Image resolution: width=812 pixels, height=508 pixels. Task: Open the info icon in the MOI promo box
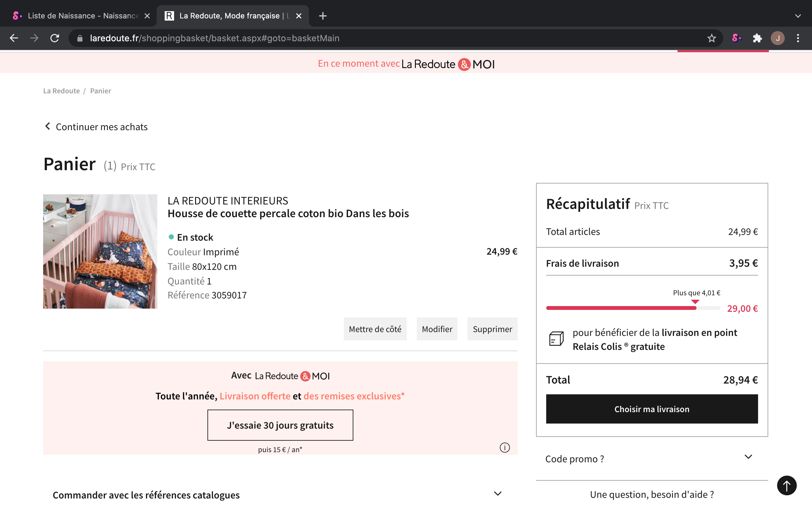505,448
